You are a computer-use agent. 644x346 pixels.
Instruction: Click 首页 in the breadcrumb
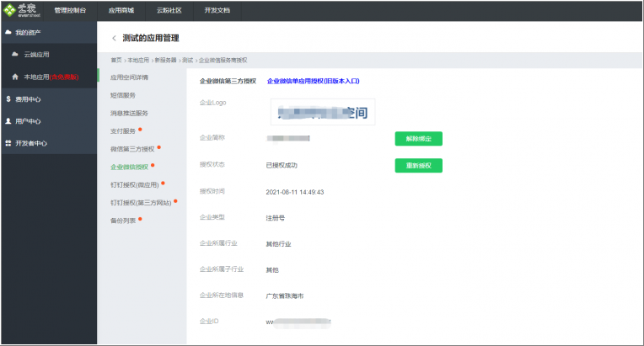tap(116, 61)
